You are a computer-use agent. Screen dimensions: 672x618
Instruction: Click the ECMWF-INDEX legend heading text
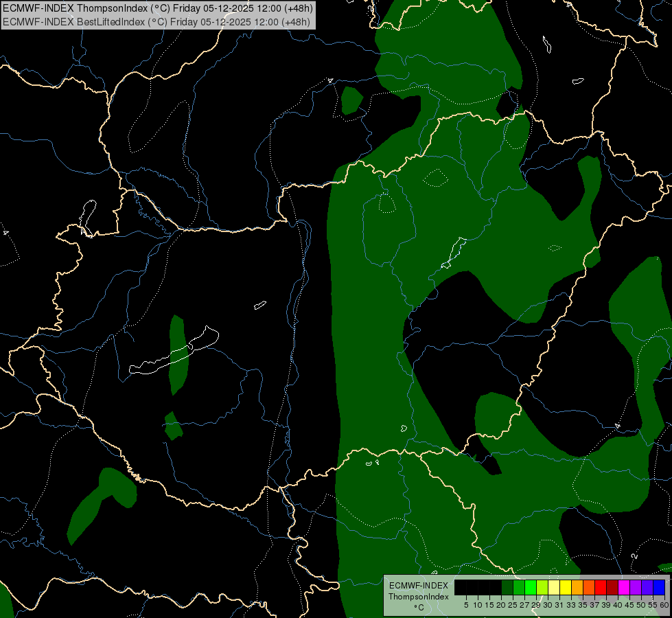pyautogui.click(x=419, y=586)
